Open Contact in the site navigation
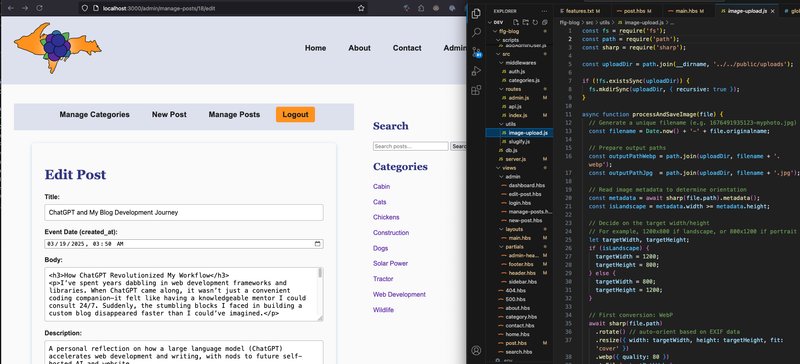 tap(407, 48)
